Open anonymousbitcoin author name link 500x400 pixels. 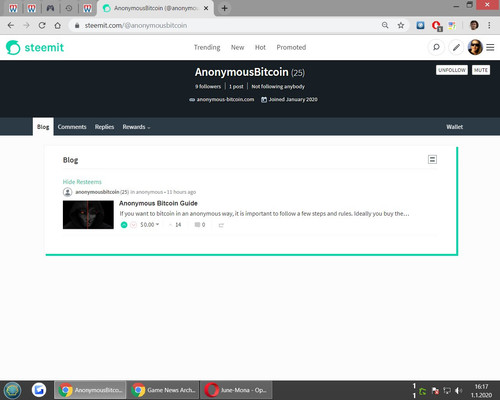tap(97, 192)
